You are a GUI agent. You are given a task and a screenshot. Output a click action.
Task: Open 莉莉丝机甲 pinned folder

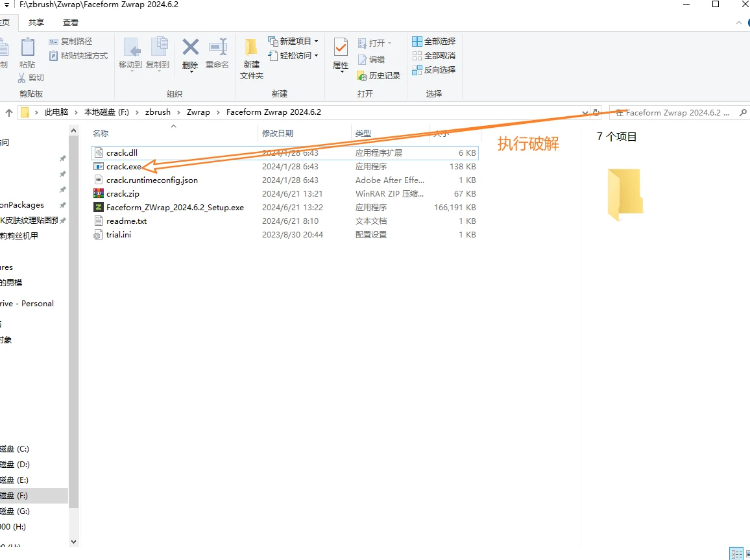pos(19,236)
